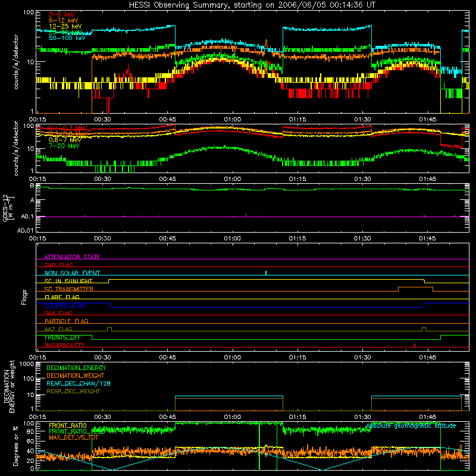Click the red BAD_PACKETS tick marker
Viewport: 476px width, 476px height.
[415, 345]
